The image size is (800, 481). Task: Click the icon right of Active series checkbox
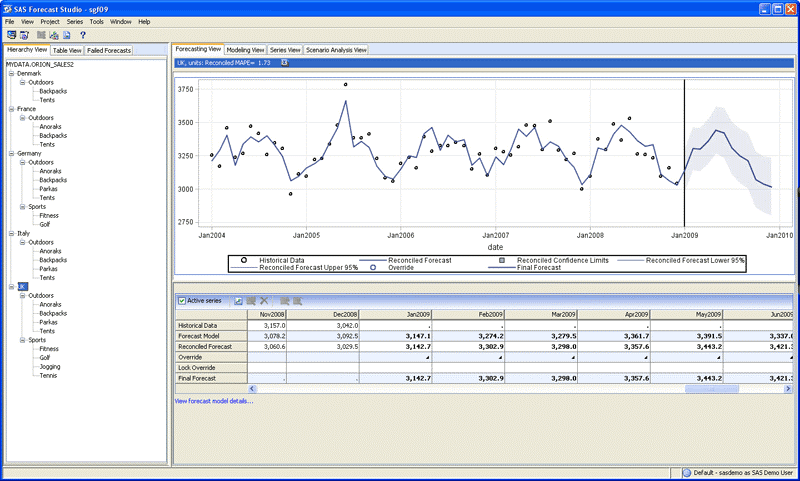click(238, 300)
